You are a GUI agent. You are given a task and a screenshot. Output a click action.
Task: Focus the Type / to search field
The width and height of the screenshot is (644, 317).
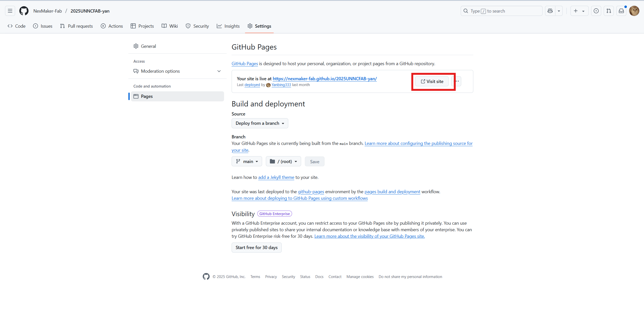coord(502,11)
